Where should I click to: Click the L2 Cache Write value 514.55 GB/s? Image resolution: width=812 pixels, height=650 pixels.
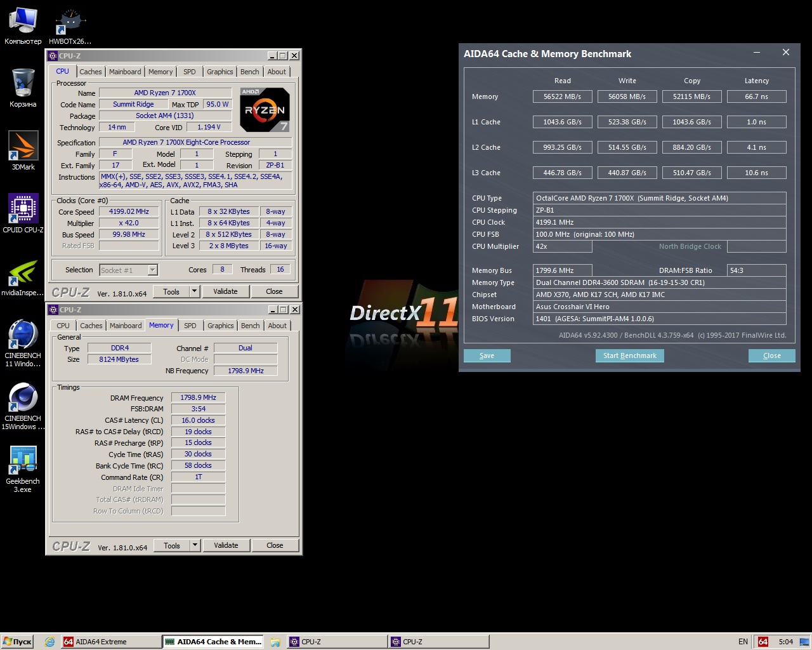(627, 147)
